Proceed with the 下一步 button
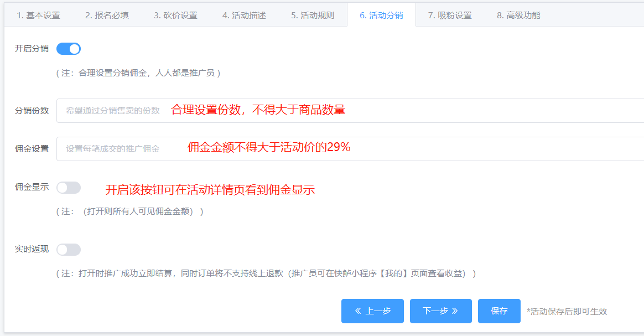 [x=440, y=311]
